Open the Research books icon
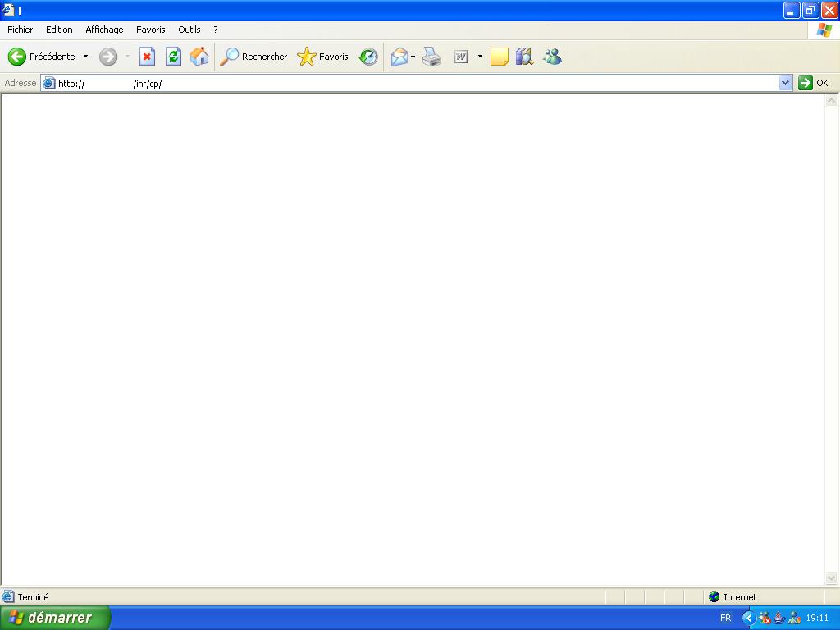This screenshot has height=630, width=840. (x=524, y=57)
